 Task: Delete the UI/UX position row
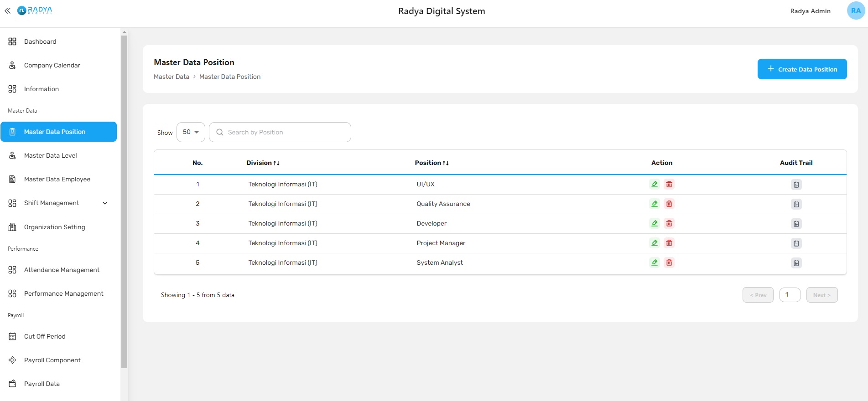click(669, 184)
